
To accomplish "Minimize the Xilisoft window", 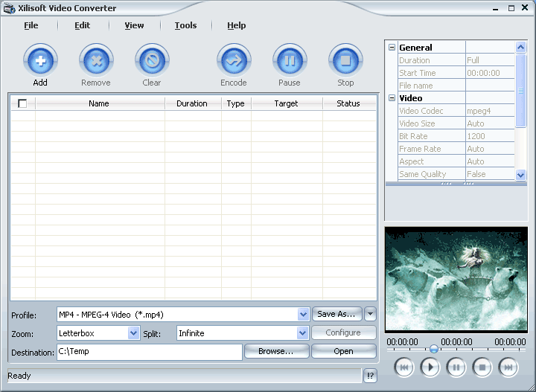I will click(496, 8).
